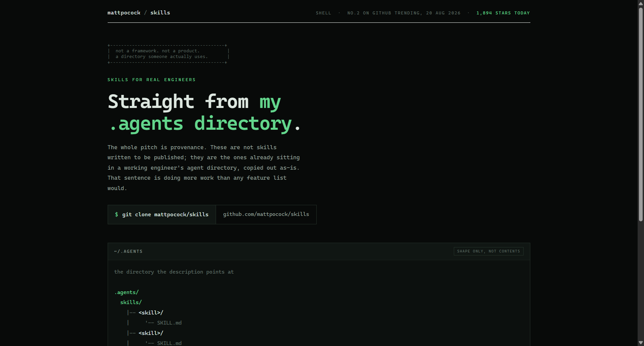Click the 'The whole pitch is provenance.' paragraph
The image size is (644, 346).
point(204,168)
